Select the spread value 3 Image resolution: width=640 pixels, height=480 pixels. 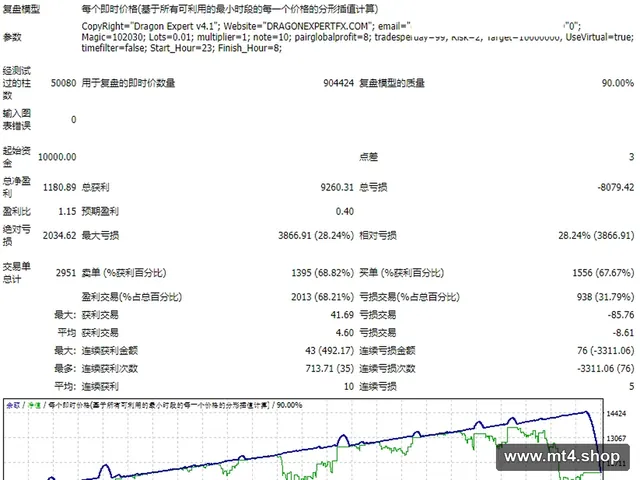coord(631,157)
